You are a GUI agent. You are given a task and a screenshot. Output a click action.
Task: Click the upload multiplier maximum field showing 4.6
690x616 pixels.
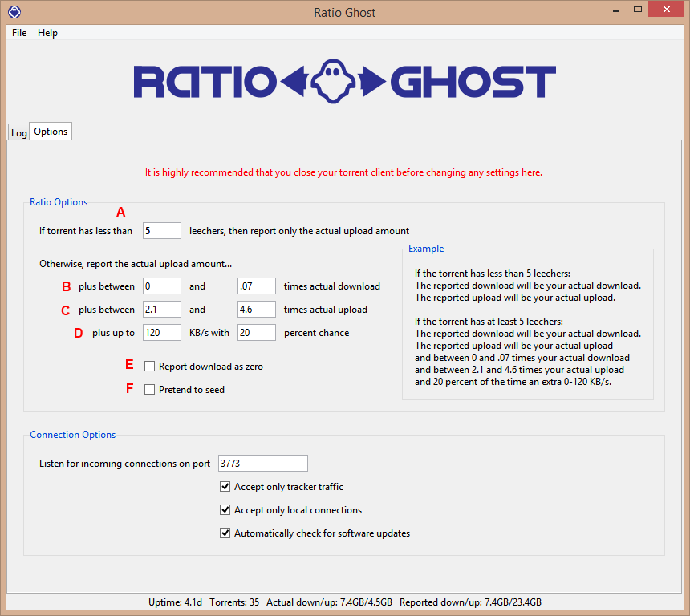point(257,310)
